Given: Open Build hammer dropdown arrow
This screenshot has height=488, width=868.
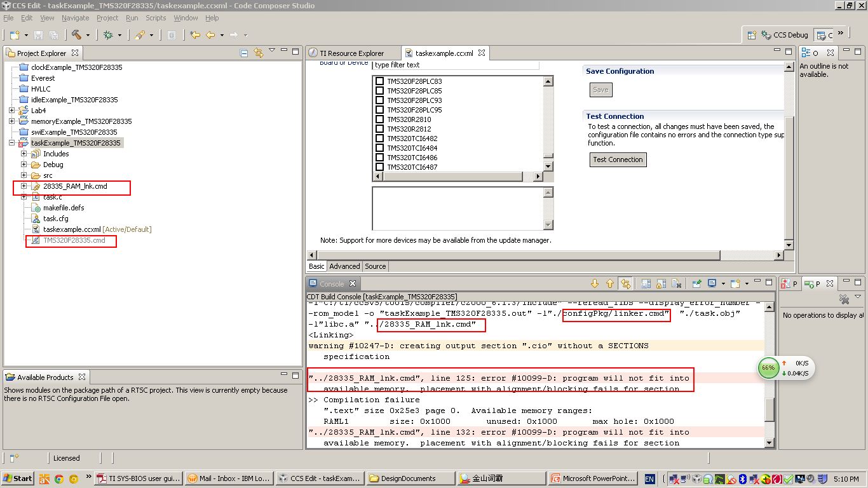Looking at the screenshot, I should tap(88, 36).
